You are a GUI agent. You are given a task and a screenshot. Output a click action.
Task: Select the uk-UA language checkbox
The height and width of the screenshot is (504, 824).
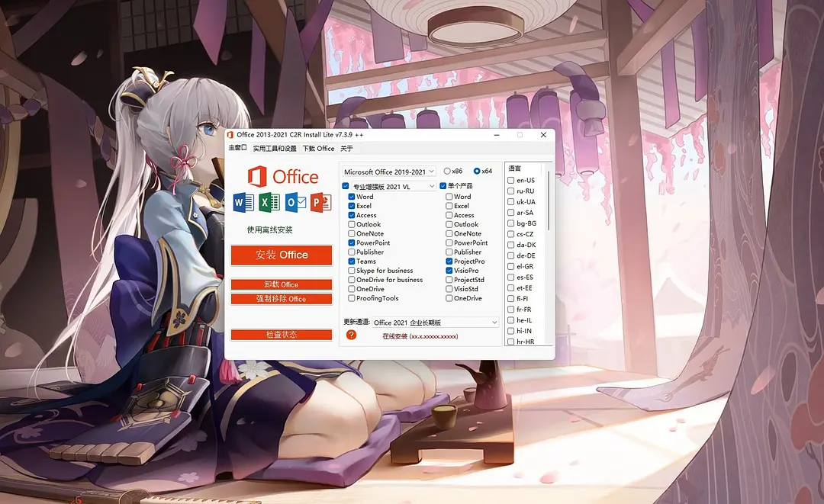(510, 201)
